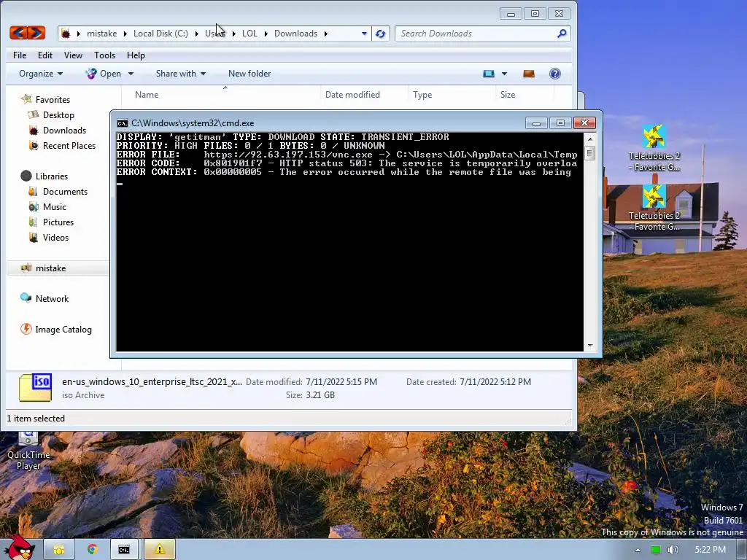This screenshot has width=747, height=560.
Task: Expand the Share with dropdown
Action: click(181, 74)
